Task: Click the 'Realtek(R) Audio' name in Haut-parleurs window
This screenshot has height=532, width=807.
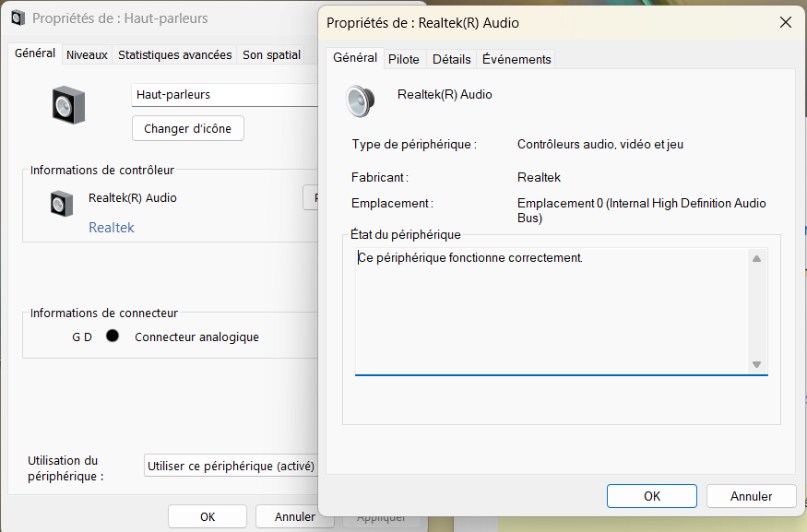Action: tap(132, 197)
